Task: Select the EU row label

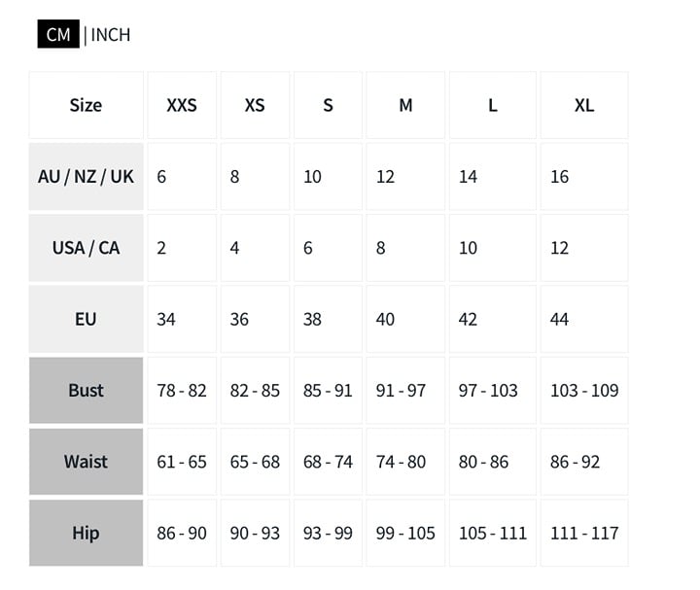Action: tap(87, 319)
